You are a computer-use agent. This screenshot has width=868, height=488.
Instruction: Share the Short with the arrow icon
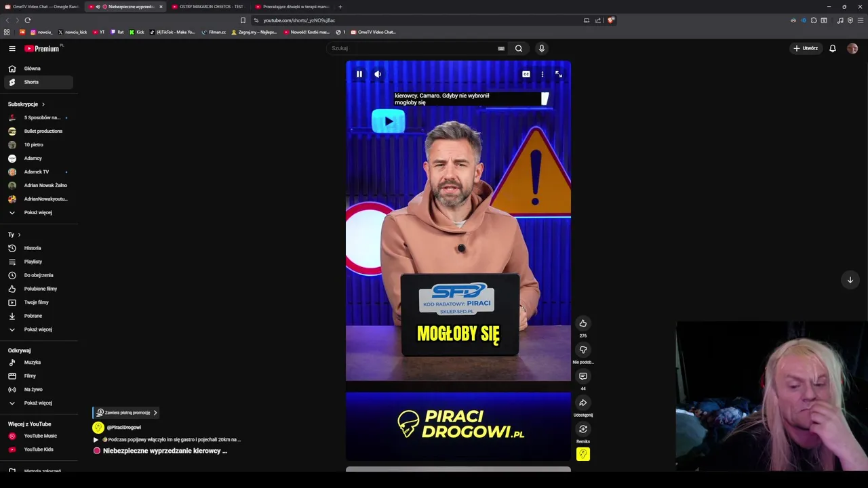click(583, 403)
